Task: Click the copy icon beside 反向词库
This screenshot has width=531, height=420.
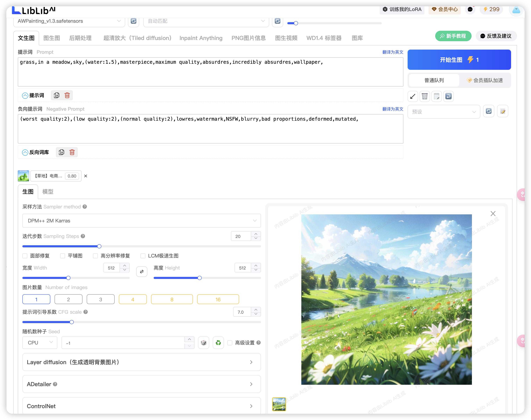Action: (61, 152)
